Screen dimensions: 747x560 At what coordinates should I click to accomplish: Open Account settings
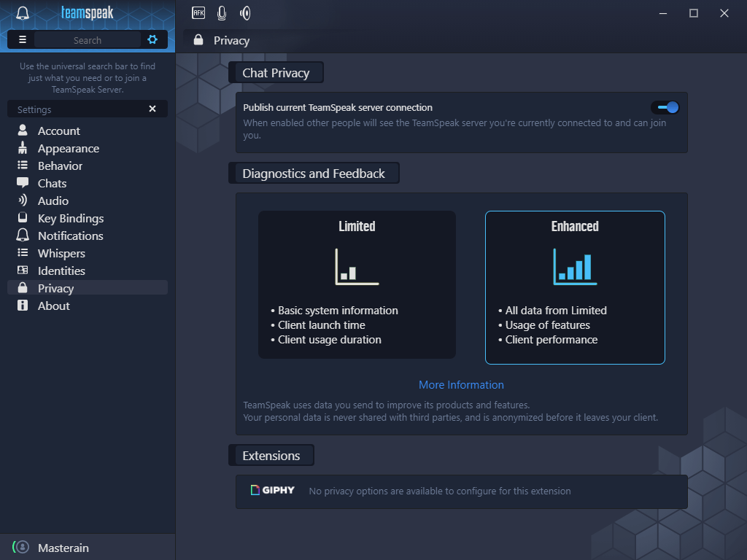(58, 131)
